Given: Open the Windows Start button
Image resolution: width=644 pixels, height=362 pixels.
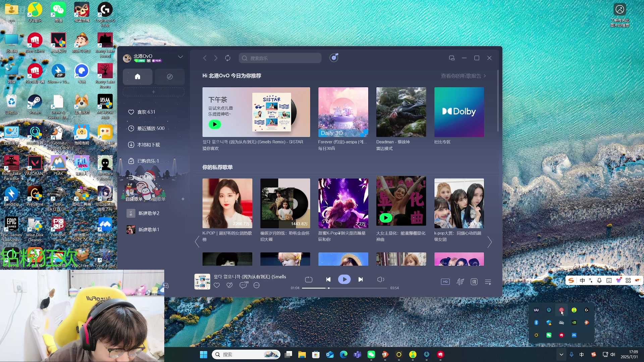Looking at the screenshot, I should click(x=204, y=354).
